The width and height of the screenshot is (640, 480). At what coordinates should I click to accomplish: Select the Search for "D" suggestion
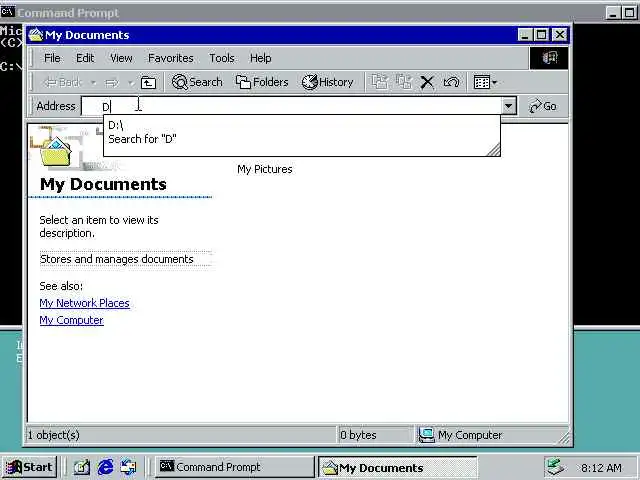[301, 139]
